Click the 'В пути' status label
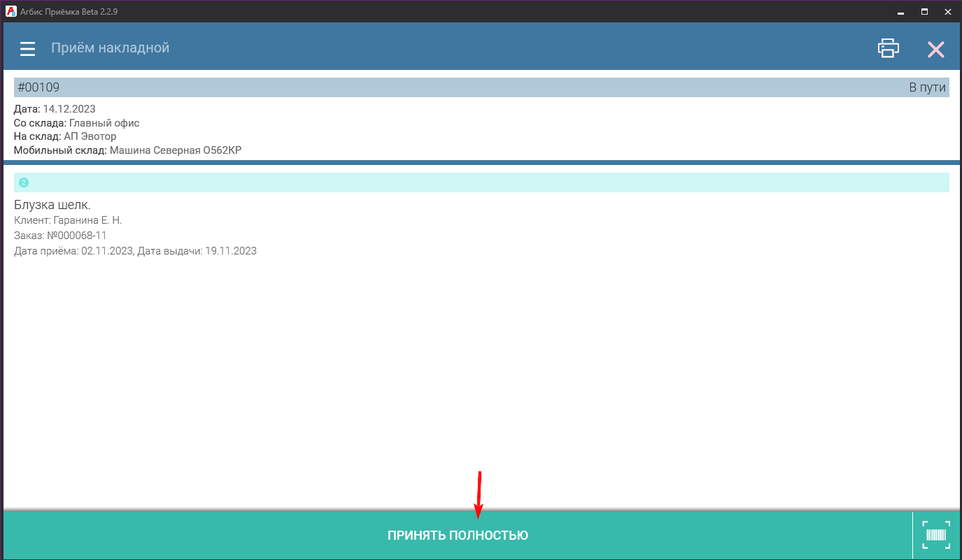962x560 pixels. [x=927, y=87]
